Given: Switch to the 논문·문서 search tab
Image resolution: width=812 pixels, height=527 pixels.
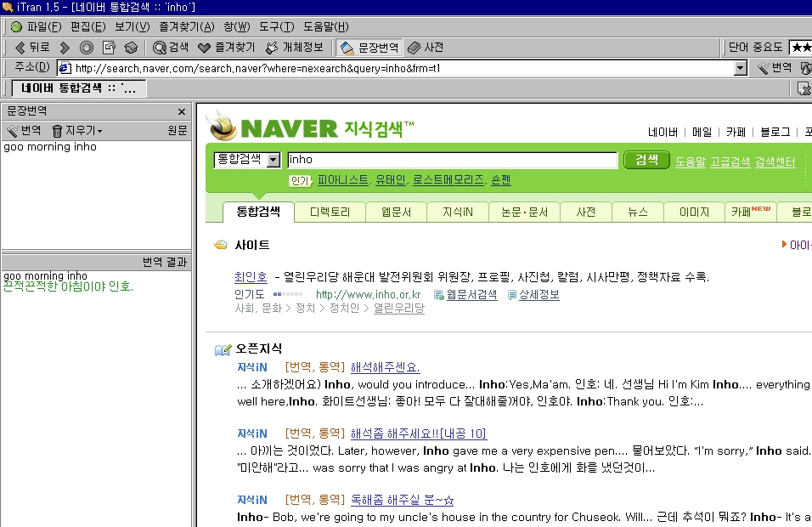Looking at the screenshot, I should (525, 212).
